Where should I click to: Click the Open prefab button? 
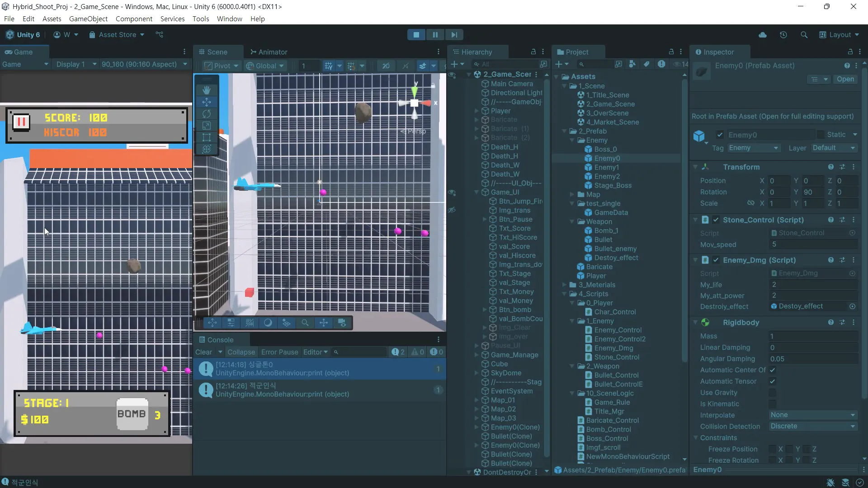[x=845, y=79]
